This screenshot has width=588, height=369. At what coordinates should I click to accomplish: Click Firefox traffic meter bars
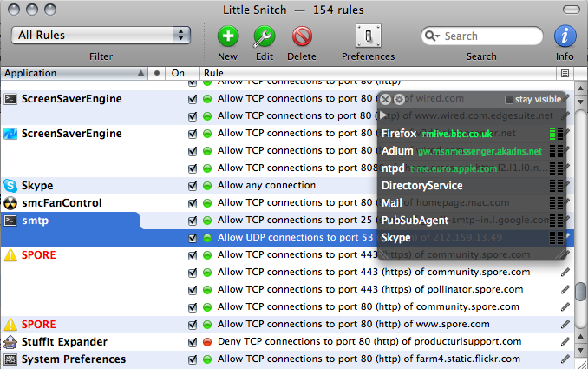(556, 134)
